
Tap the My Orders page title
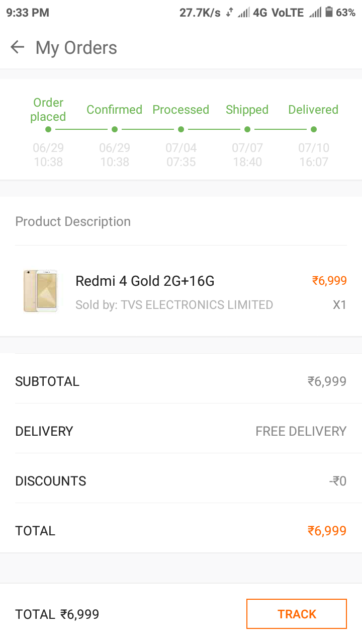coord(76,48)
